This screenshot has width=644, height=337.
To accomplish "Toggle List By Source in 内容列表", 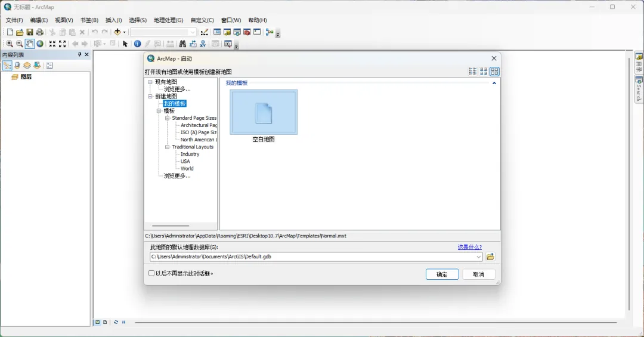I will pyautogui.click(x=17, y=66).
